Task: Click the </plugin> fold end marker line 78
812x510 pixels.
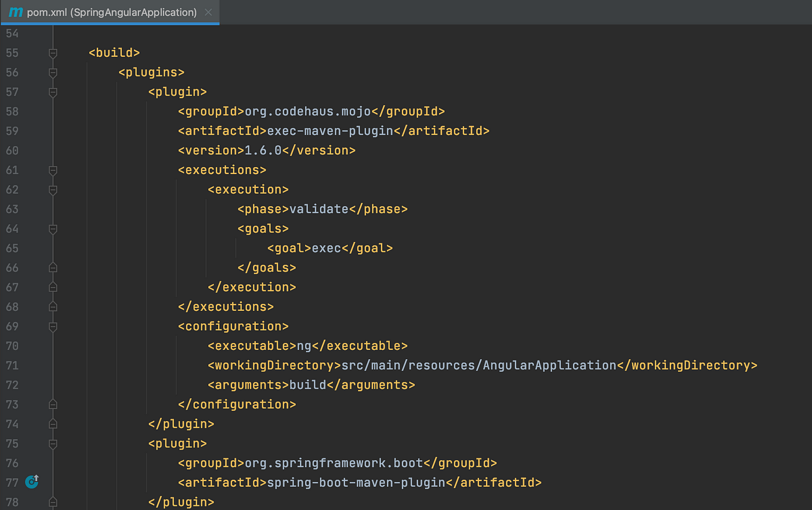Action: tap(53, 502)
